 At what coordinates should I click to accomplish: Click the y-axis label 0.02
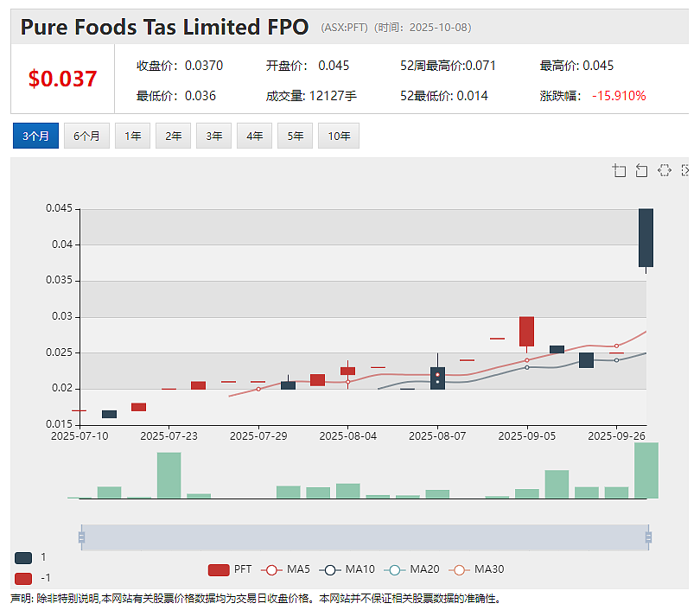pyautogui.click(x=62, y=388)
